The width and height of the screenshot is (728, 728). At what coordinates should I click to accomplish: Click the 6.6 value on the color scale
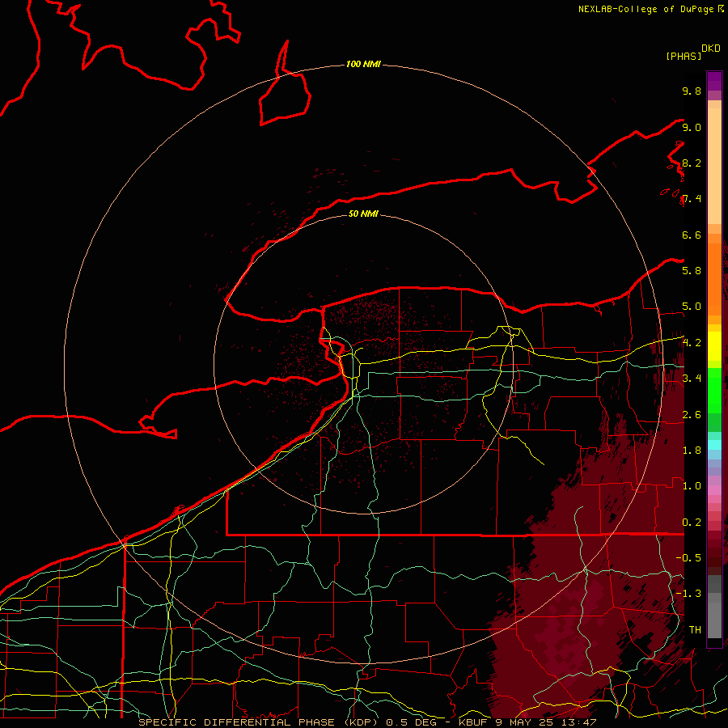click(x=692, y=235)
